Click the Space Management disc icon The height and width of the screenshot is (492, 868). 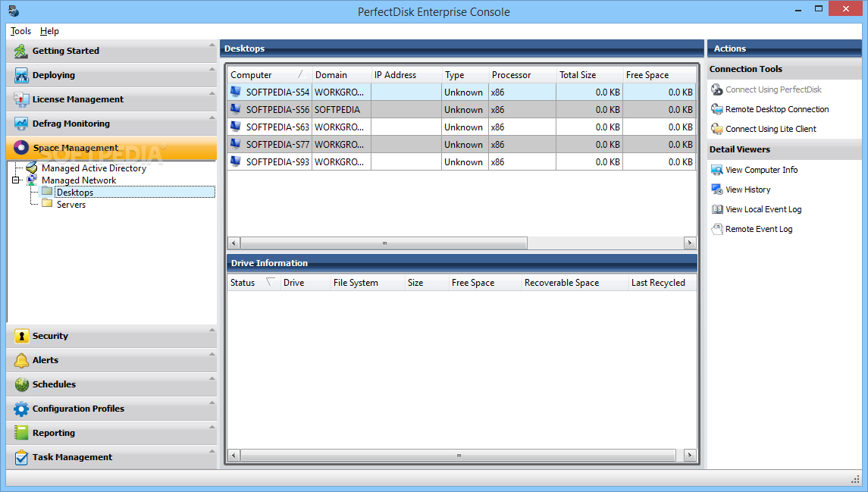[x=21, y=148]
